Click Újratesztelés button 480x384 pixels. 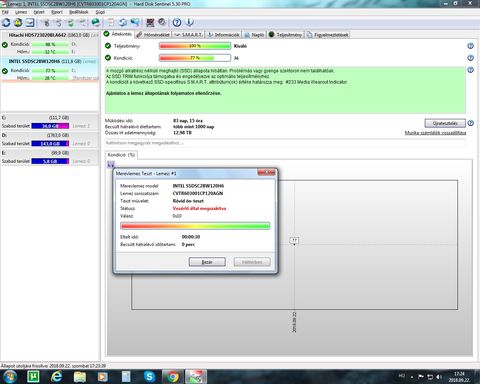pos(445,123)
